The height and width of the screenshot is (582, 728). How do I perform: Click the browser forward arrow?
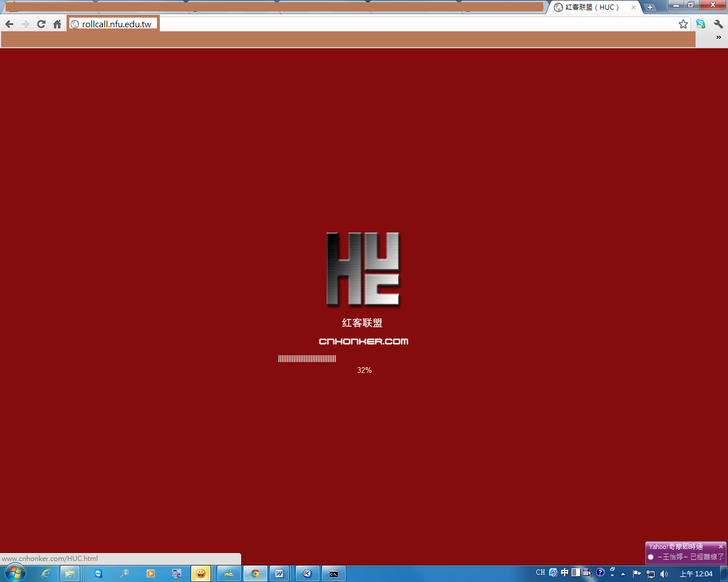tap(25, 24)
